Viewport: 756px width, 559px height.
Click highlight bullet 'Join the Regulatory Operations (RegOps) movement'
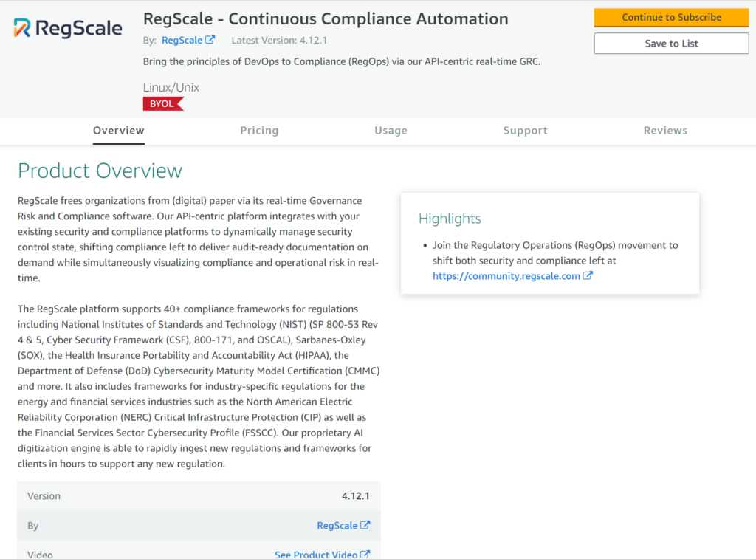click(555, 261)
